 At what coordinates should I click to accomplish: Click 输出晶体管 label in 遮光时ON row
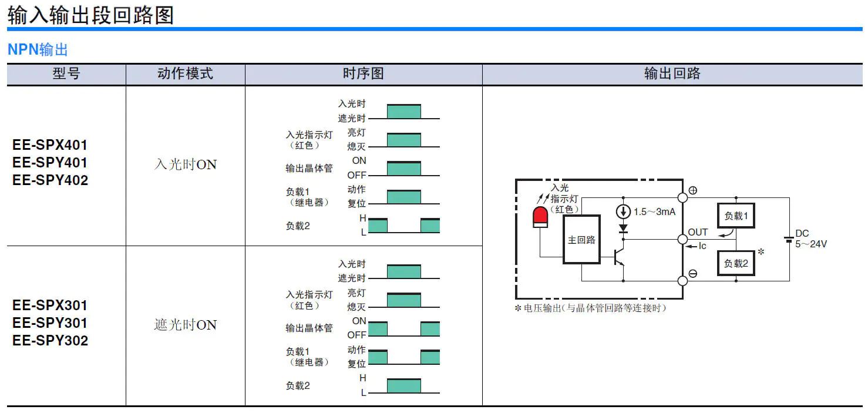tap(309, 328)
